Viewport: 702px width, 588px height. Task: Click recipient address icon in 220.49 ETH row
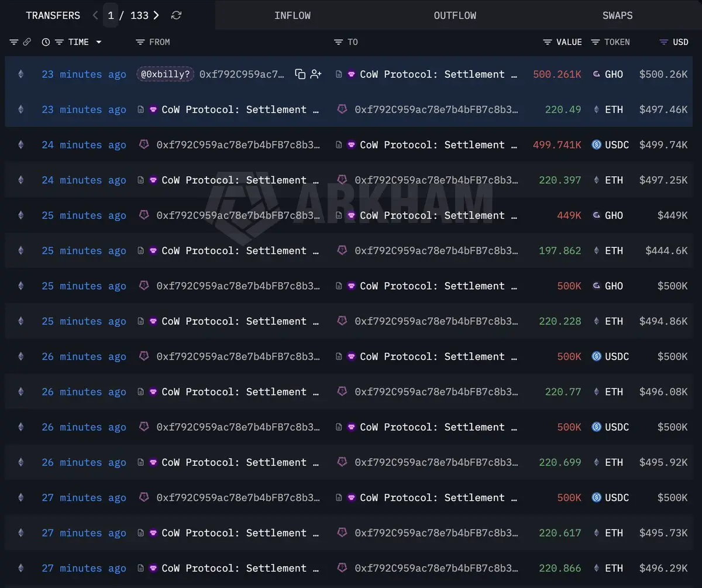tap(342, 109)
